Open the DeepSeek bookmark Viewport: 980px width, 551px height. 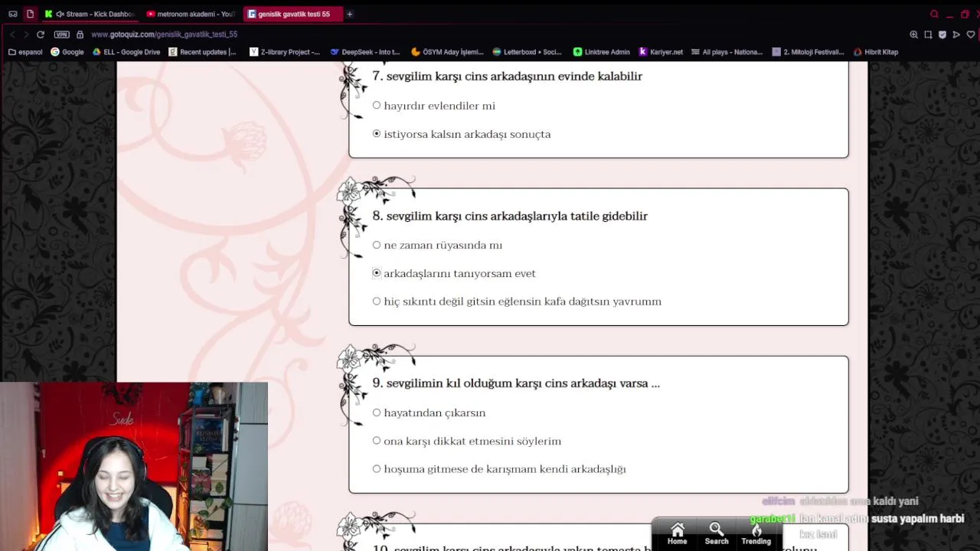pyautogui.click(x=365, y=52)
